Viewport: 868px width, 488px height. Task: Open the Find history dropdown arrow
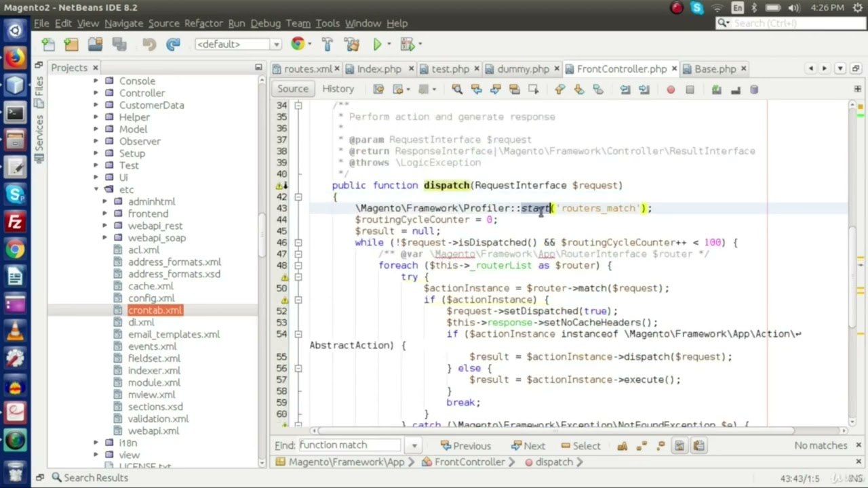pos(414,445)
